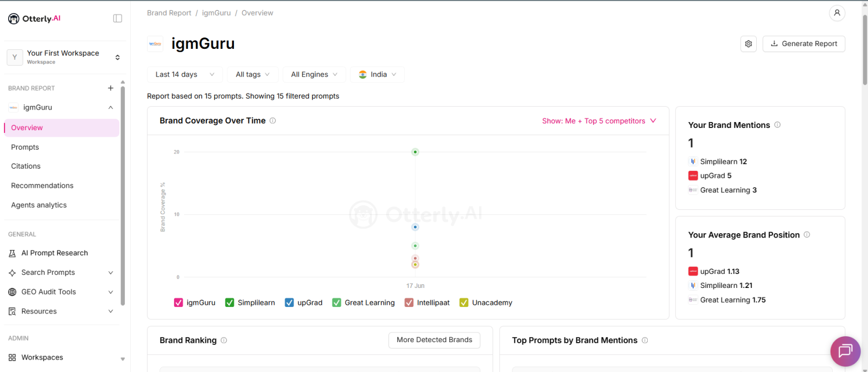Click Great Learning logo in Average Brand Position
Image resolution: width=868 pixels, height=372 pixels.
coord(693,300)
